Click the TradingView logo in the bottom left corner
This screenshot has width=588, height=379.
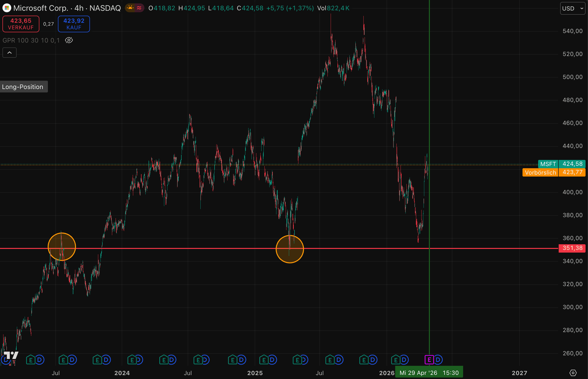[x=11, y=355]
